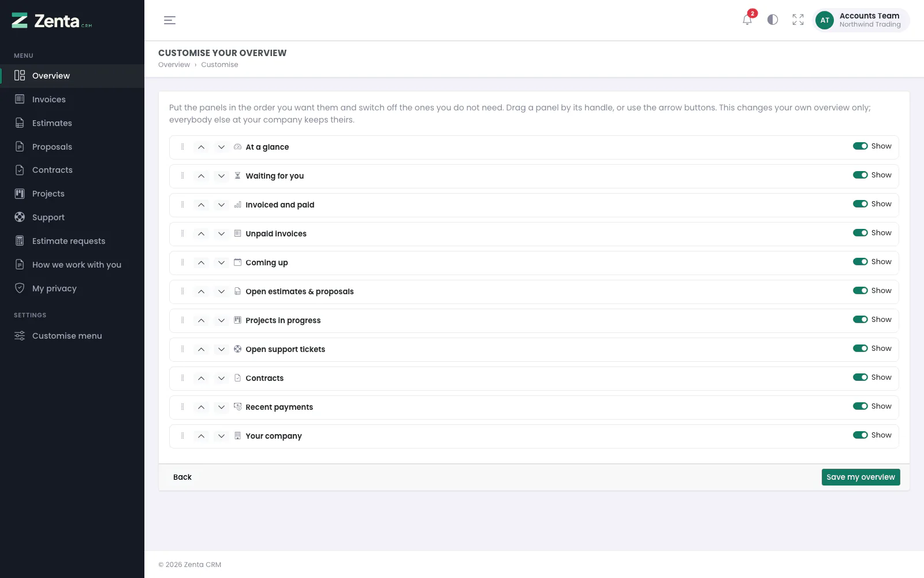
Task: Open How we work with you
Action: point(72,265)
